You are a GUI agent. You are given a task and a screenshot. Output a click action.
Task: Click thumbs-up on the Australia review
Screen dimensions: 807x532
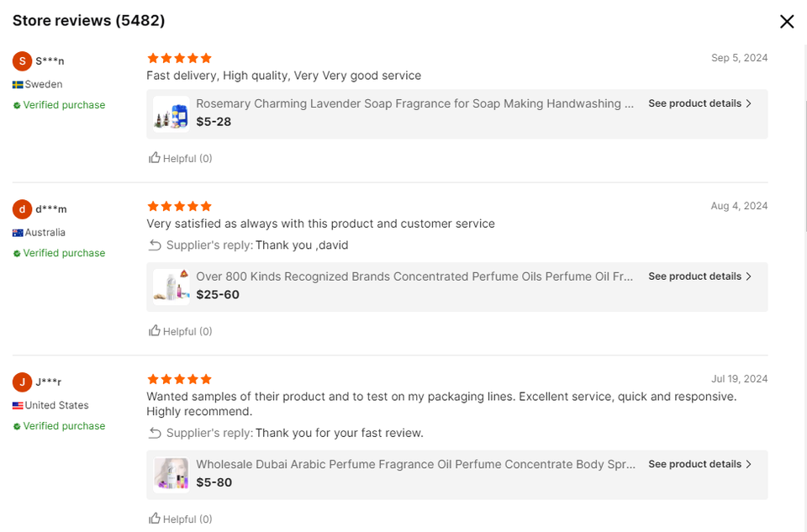click(155, 331)
